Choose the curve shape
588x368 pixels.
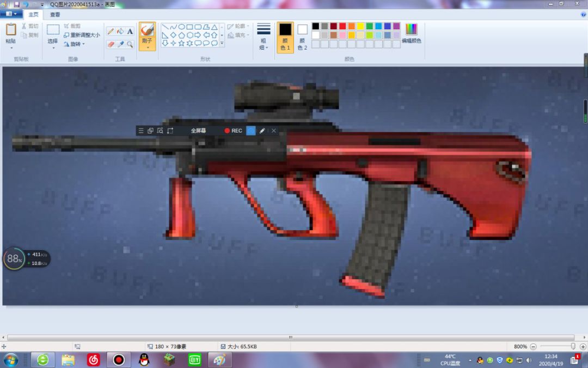click(x=173, y=27)
